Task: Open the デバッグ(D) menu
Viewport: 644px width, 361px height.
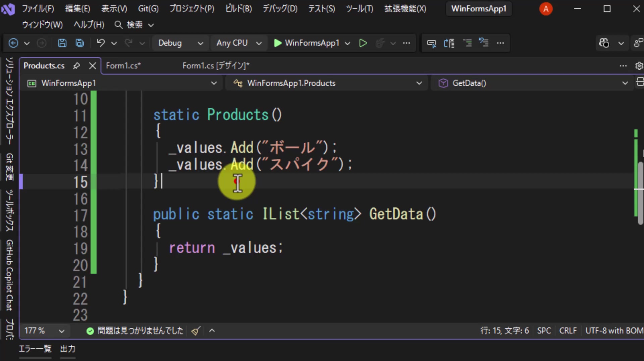Action: (x=280, y=9)
